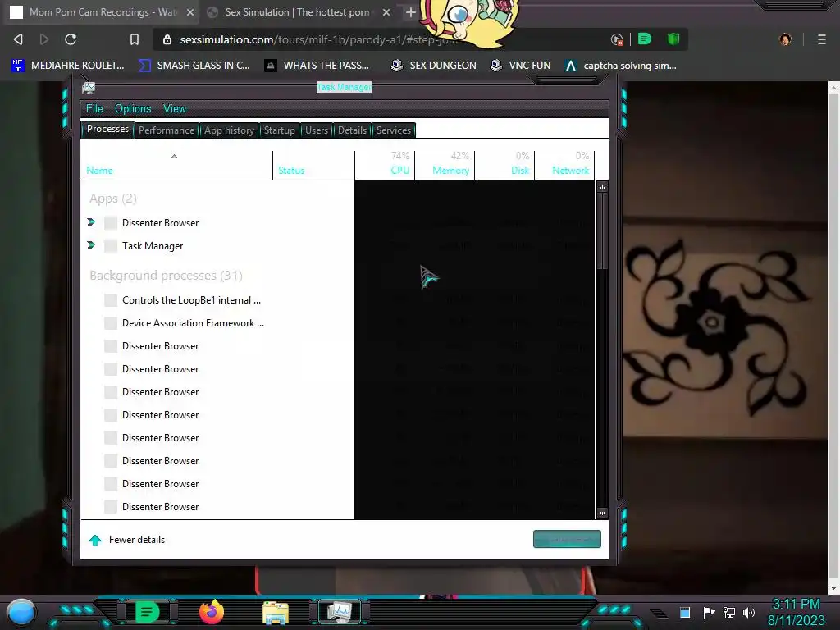Viewport: 840px width, 630px height.
Task: Sort processes by Name column
Action: point(177,165)
